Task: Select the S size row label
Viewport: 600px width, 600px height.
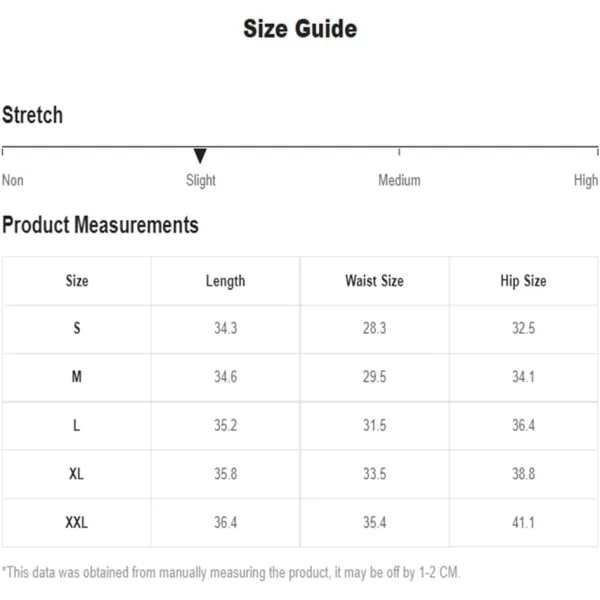Action: 77,328
